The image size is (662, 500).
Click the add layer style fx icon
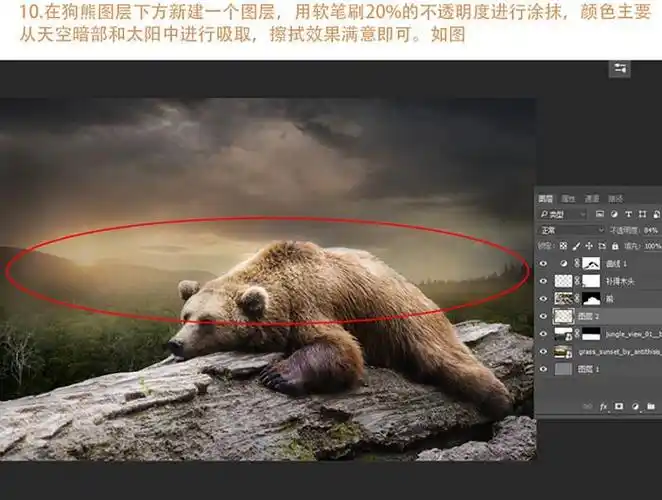604,406
